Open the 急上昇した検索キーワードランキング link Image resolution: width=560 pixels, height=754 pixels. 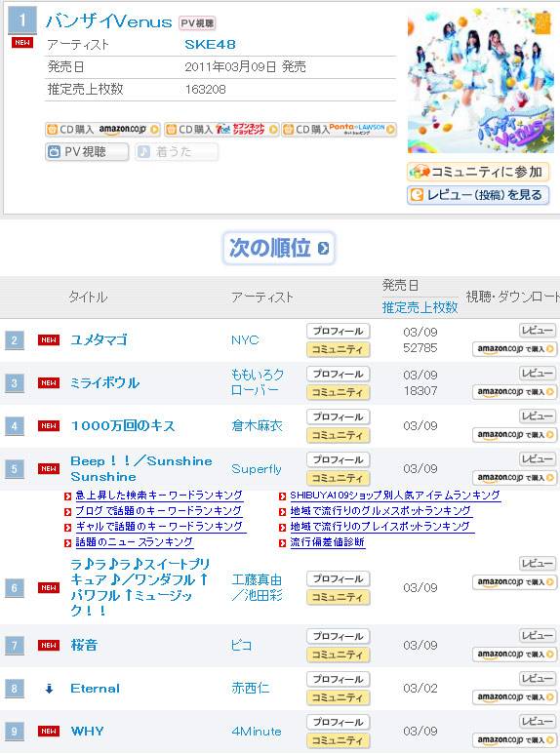(159, 496)
